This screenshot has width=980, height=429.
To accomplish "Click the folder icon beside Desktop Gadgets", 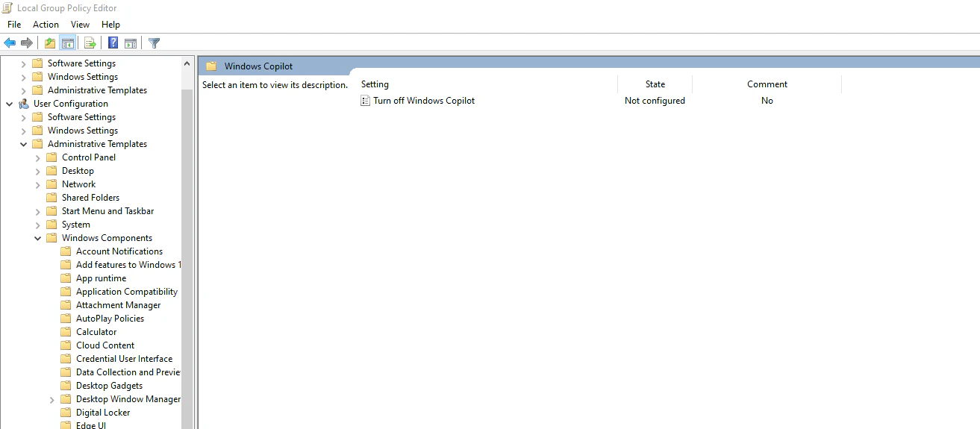I will click(66, 386).
